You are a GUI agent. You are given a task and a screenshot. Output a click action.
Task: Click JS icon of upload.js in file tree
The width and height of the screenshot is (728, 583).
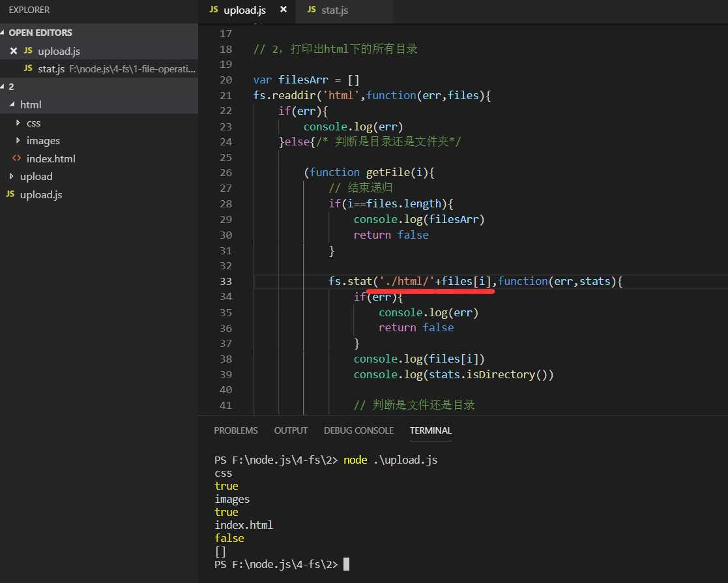click(10, 194)
